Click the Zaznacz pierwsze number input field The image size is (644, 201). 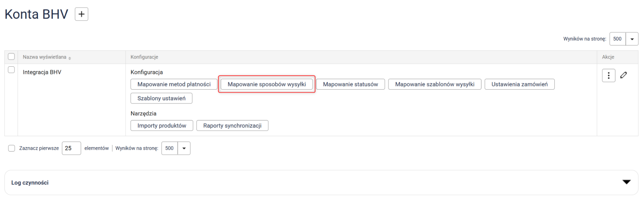point(71,148)
